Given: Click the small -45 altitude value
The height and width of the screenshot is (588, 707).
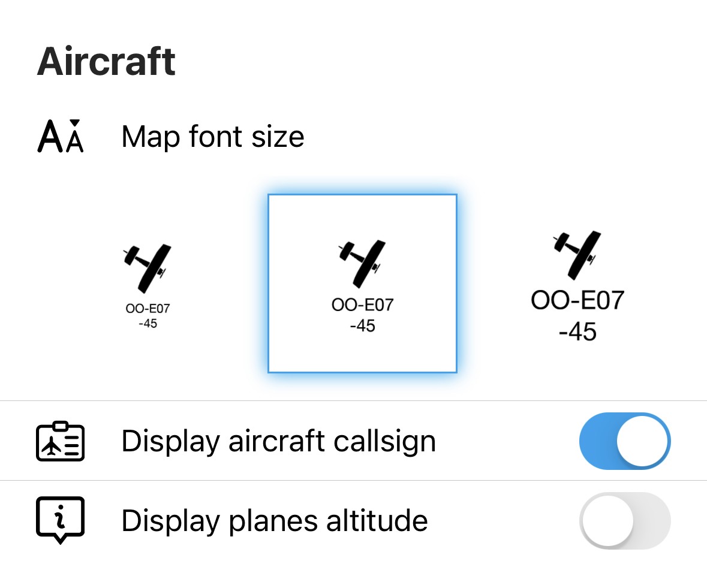Looking at the screenshot, I should coord(148,324).
